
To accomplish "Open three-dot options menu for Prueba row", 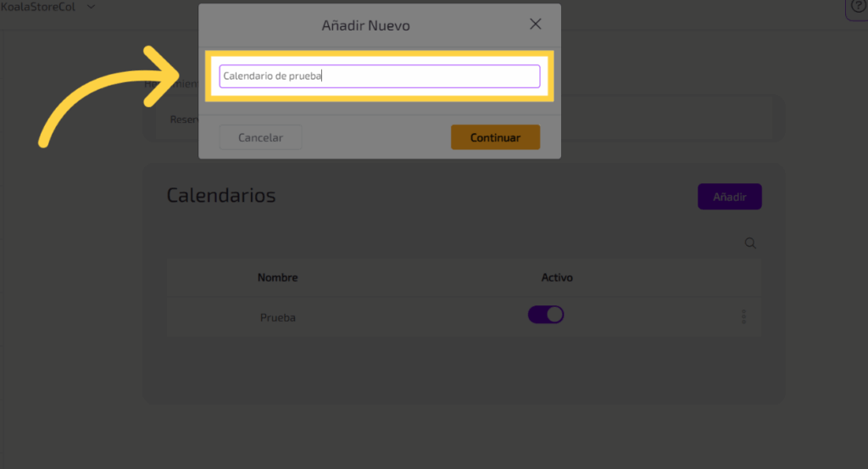I will [743, 317].
